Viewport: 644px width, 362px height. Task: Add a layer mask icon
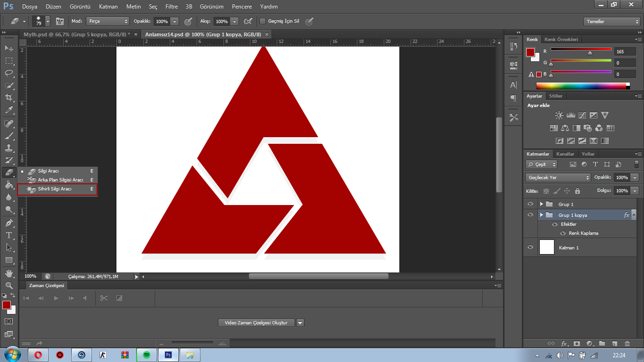576,344
